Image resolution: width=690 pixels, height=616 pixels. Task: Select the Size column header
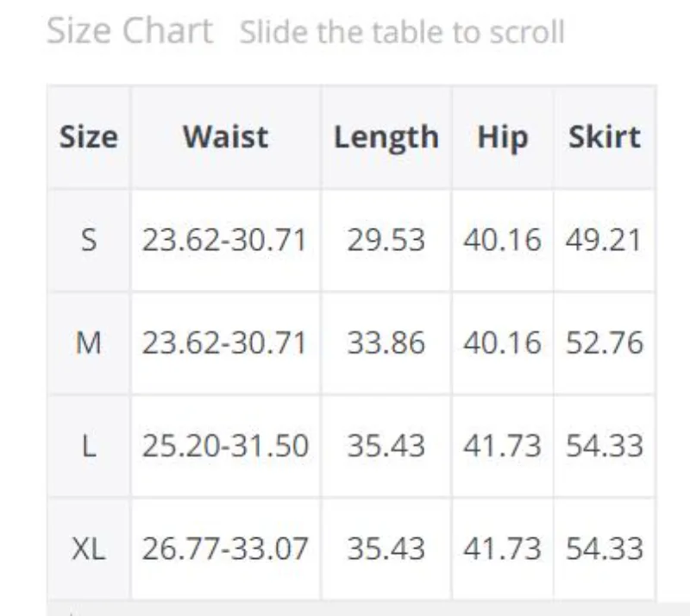click(x=88, y=137)
